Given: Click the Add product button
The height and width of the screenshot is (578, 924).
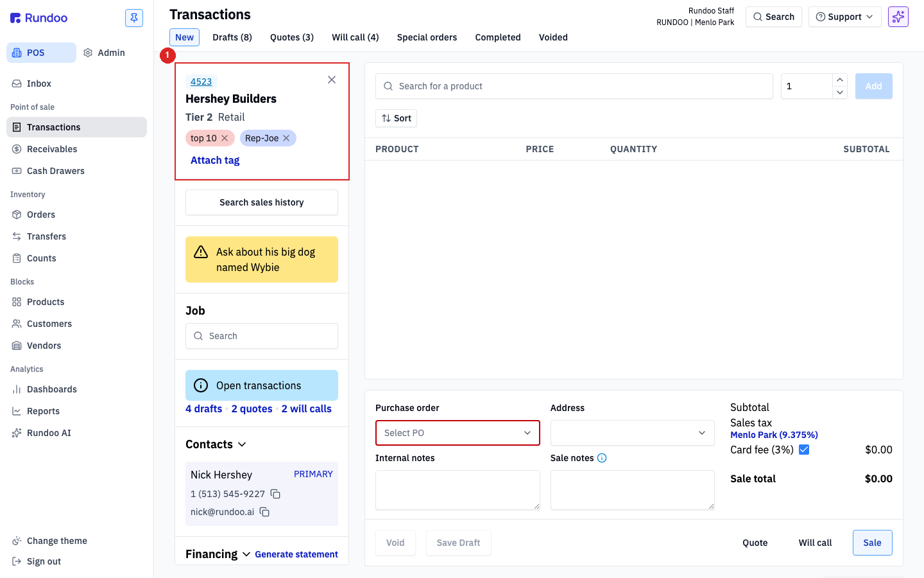Looking at the screenshot, I should click(874, 86).
